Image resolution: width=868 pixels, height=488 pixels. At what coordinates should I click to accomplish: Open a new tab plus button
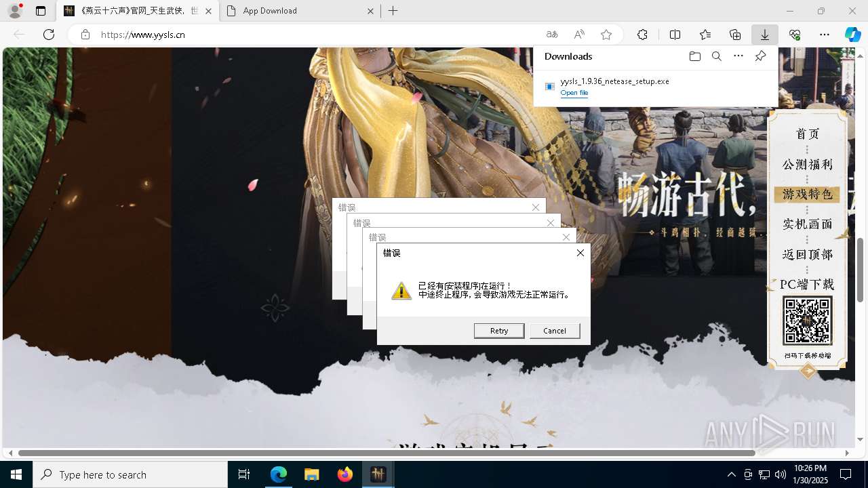393,11
